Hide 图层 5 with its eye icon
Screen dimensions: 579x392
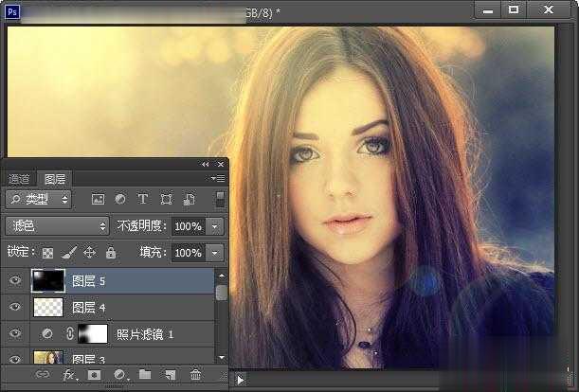(x=15, y=280)
